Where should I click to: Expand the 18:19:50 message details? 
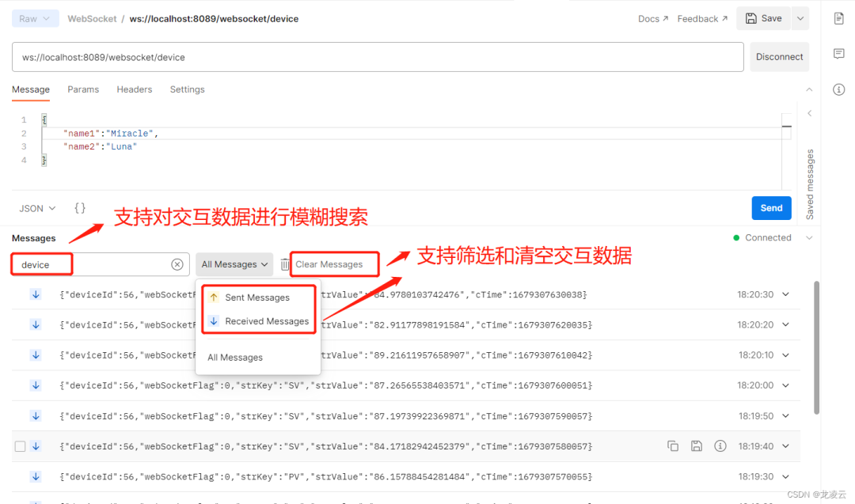pos(786,415)
